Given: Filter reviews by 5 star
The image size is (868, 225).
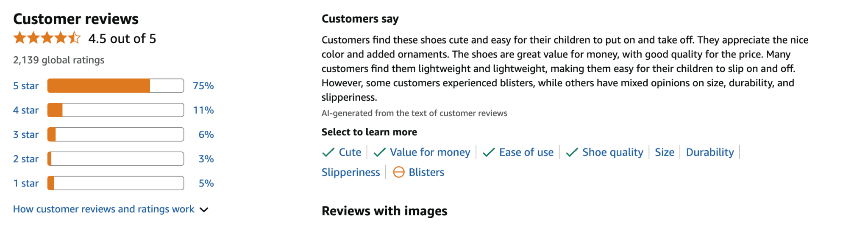Looking at the screenshot, I should tap(26, 86).
